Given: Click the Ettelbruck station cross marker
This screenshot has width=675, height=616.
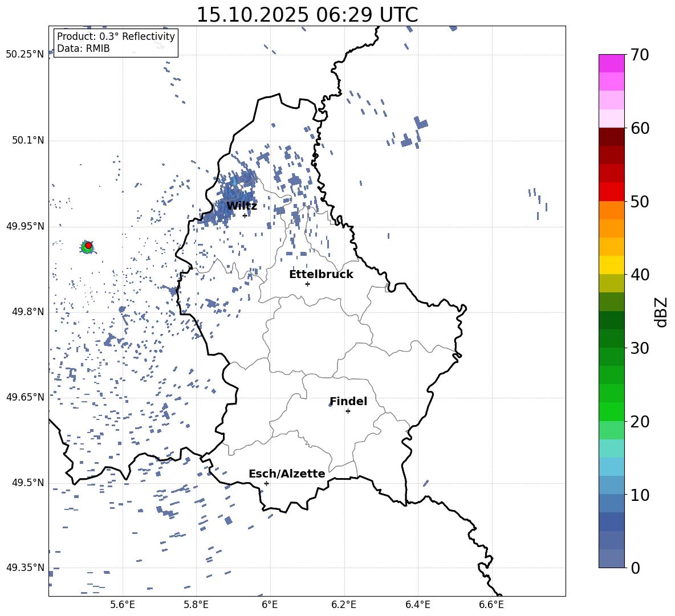Looking at the screenshot, I should (x=307, y=284).
